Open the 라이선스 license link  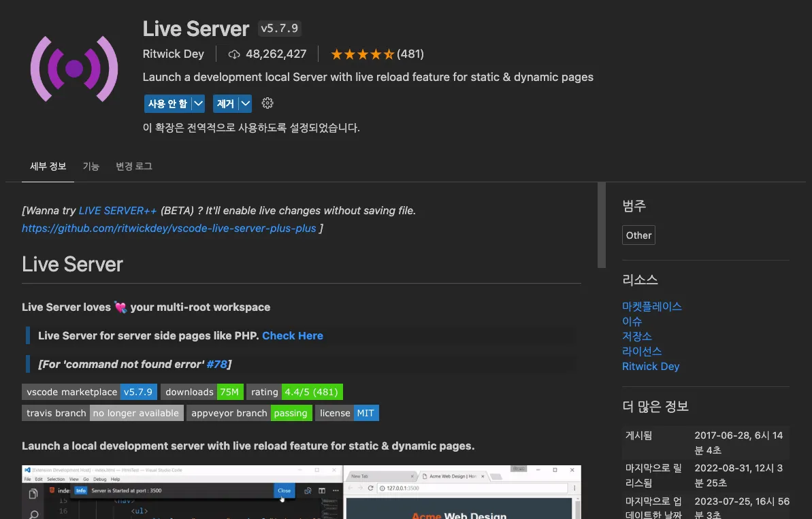click(x=642, y=352)
